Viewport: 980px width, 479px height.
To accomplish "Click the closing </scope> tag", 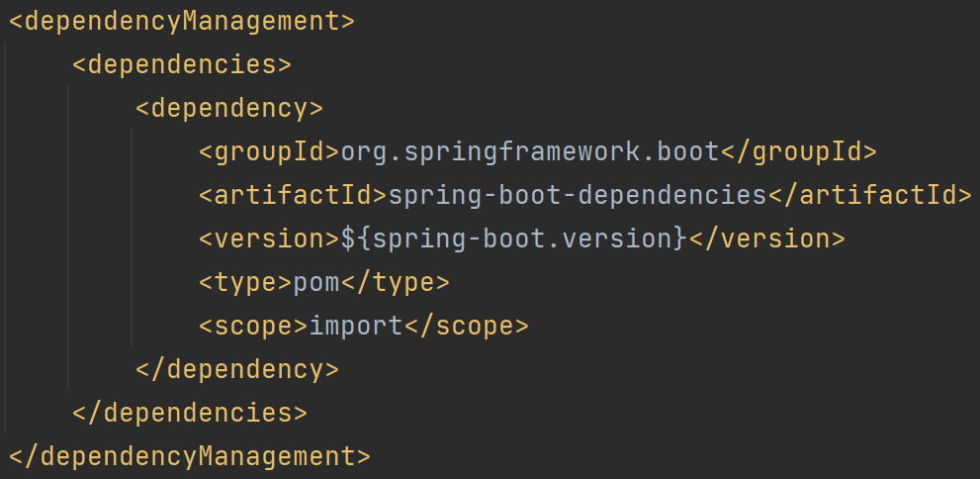I will pos(467,326).
